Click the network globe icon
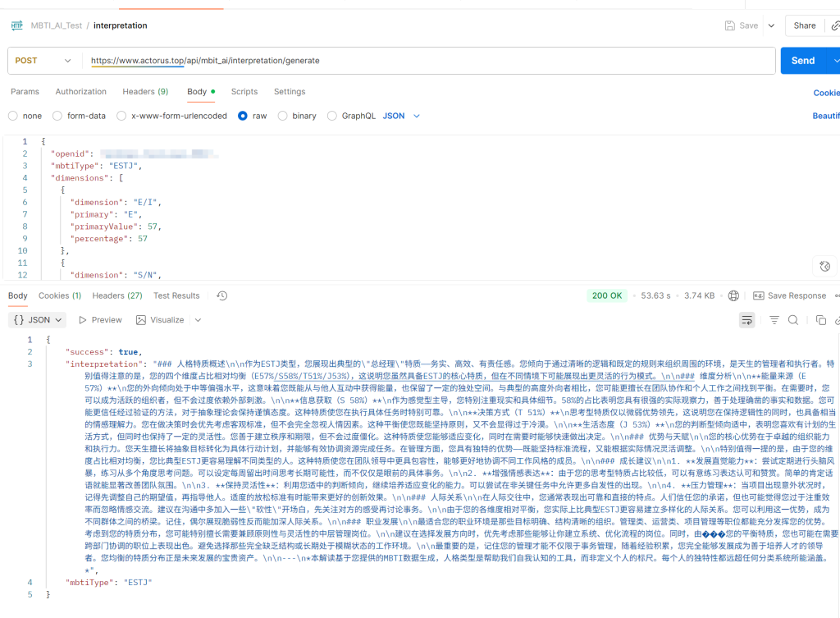The width and height of the screenshot is (840, 618). click(x=733, y=295)
